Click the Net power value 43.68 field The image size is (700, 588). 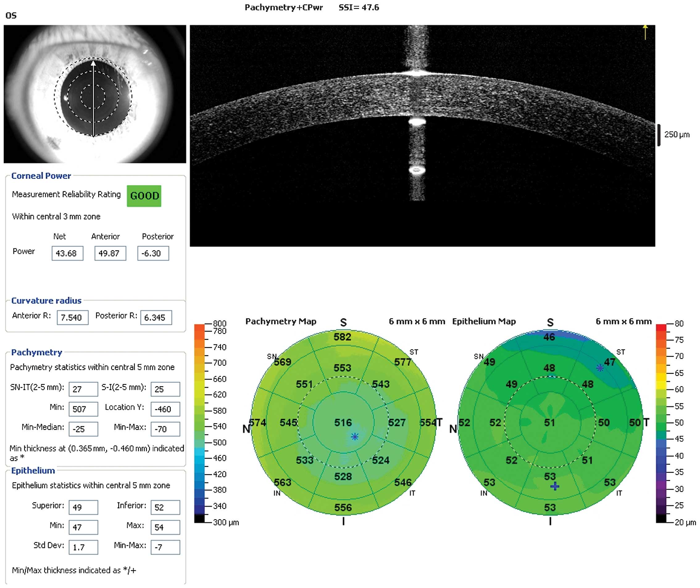coord(67,253)
